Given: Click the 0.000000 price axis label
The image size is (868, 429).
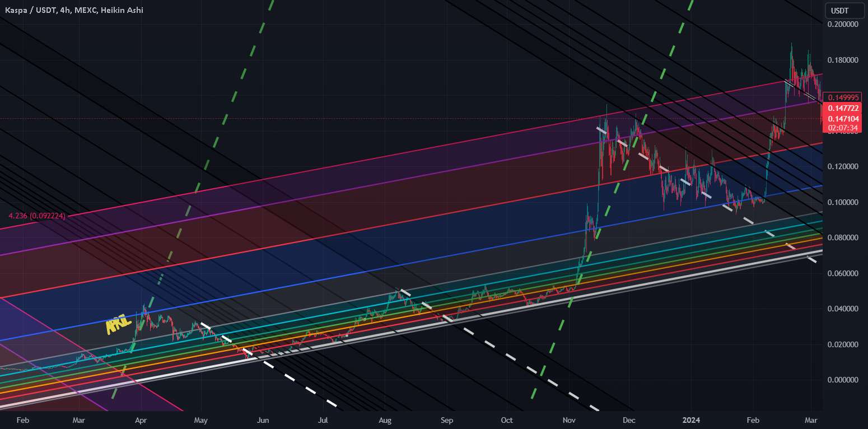Looking at the screenshot, I should (843, 380).
